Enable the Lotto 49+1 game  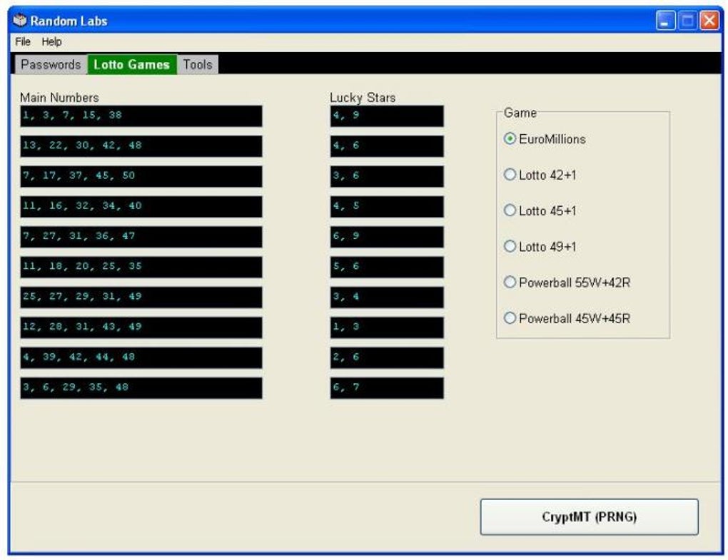click(510, 247)
